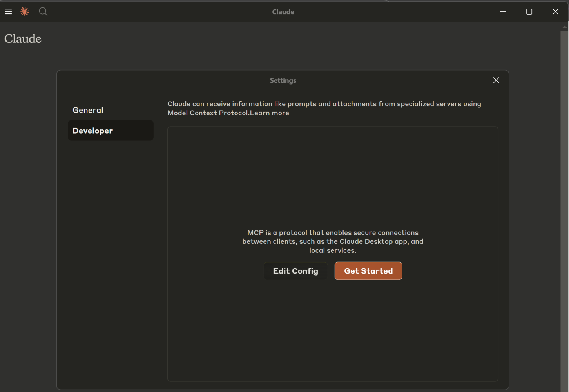This screenshot has height=392, width=569.
Task: Maximize the Claude window
Action: 529,12
